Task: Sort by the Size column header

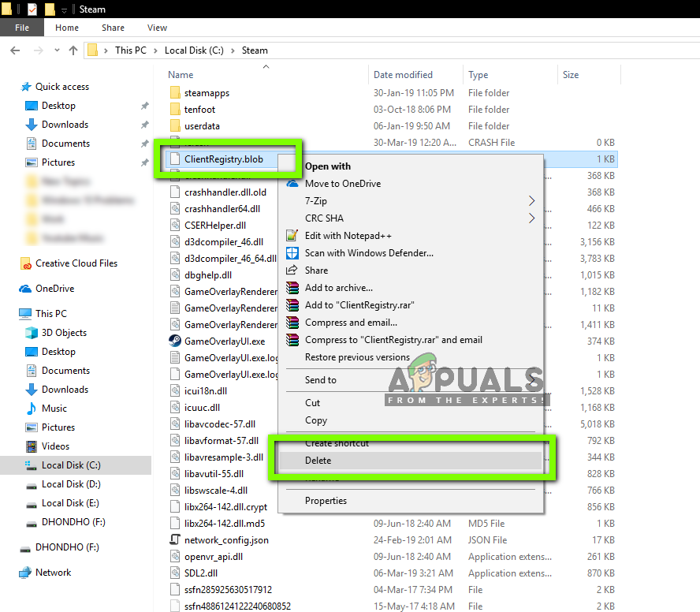Action: [x=571, y=75]
